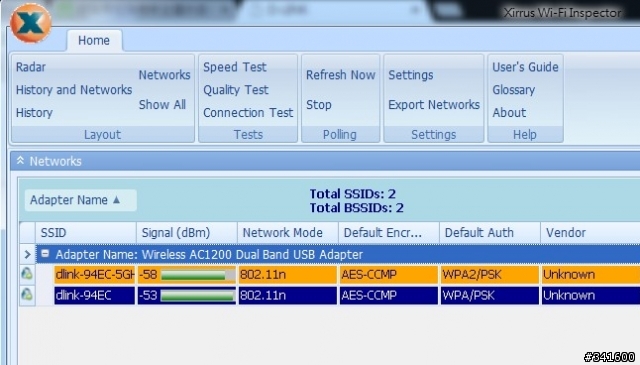640x365 pixels.
Task: Click the network icon beside dlink-94EC row
Action: (x=27, y=294)
